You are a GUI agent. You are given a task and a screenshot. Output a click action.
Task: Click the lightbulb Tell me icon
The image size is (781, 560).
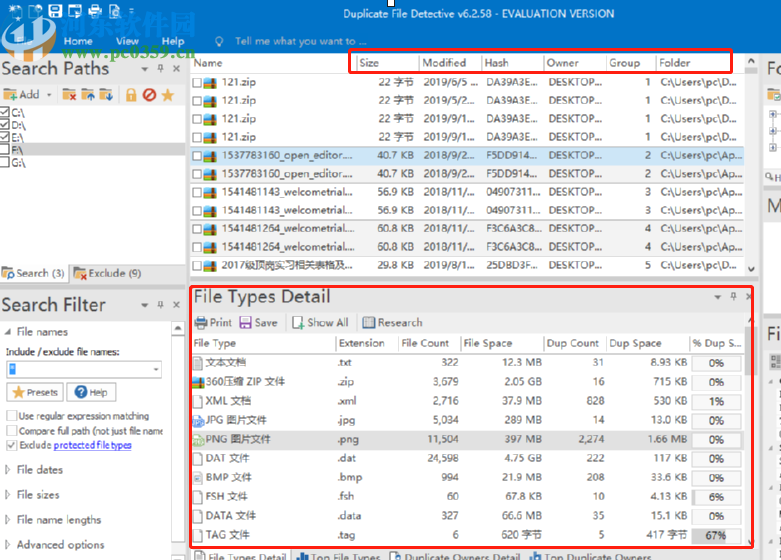(219, 41)
